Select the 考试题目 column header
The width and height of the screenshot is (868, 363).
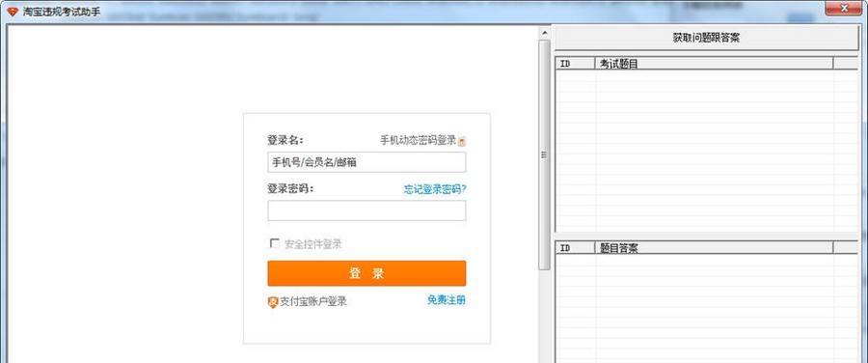click(714, 63)
